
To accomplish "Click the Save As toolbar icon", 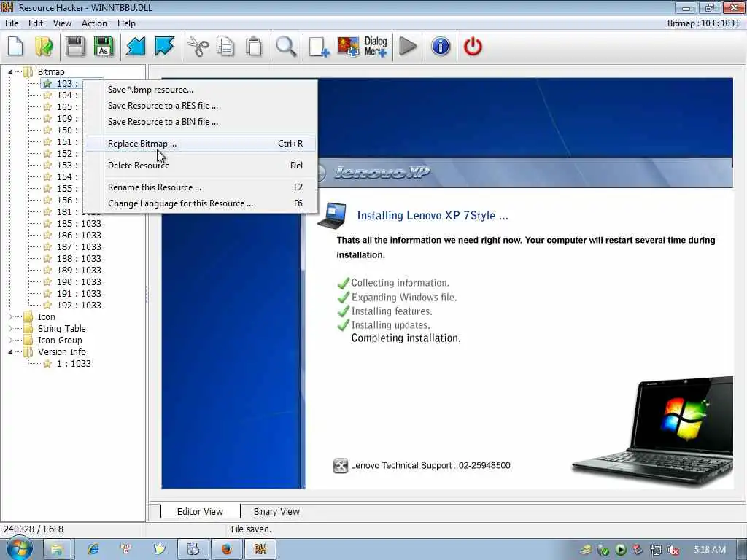I will (x=104, y=47).
